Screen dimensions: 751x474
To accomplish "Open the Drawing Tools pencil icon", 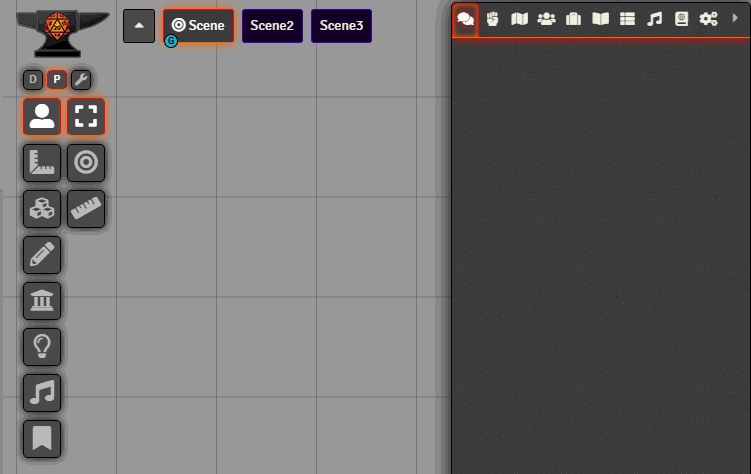I will click(x=42, y=255).
